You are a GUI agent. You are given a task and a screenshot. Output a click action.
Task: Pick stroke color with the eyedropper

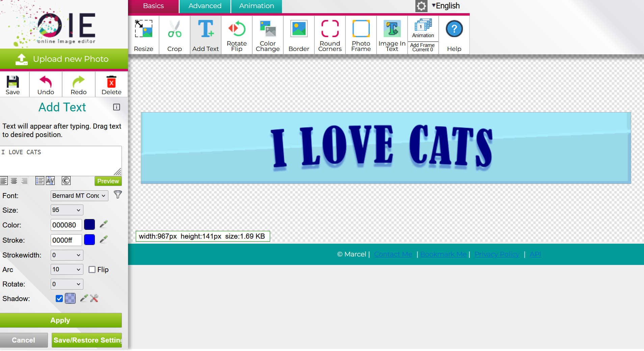(104, 240)
